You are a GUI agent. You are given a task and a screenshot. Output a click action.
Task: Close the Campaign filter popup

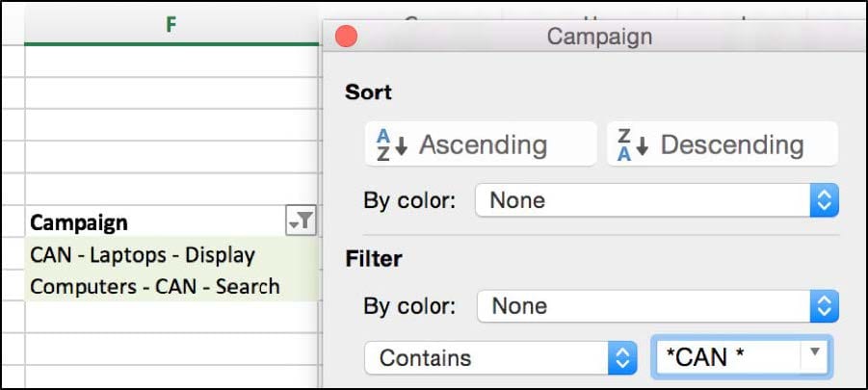pos(347,37)
